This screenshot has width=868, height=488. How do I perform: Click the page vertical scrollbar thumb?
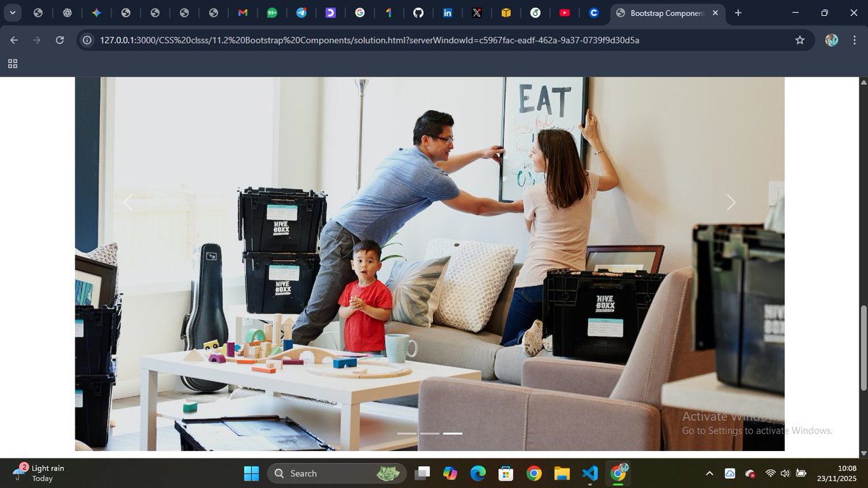click(864, 348)
